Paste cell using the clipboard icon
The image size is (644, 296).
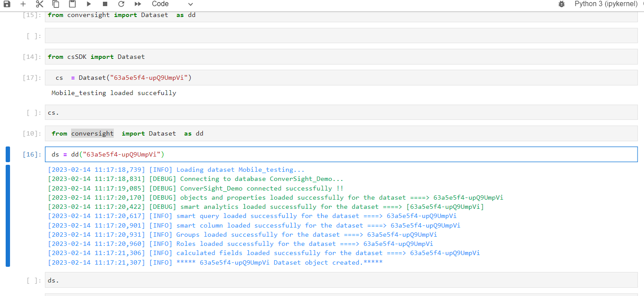pyautogui.click(x=72, y=4)
